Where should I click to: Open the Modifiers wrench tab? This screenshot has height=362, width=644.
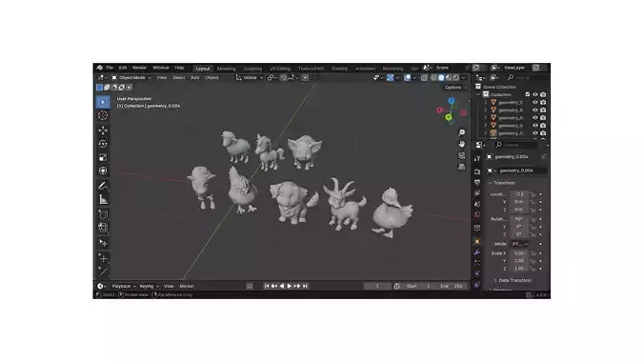click(477, 252)
